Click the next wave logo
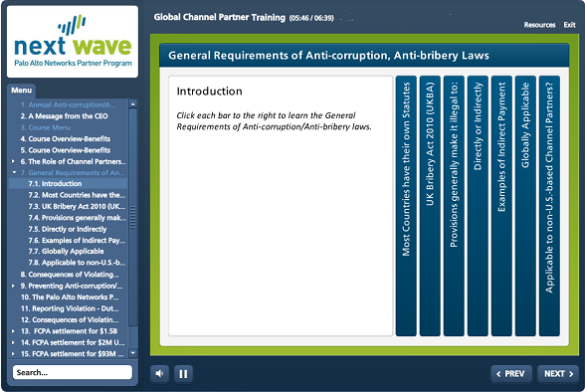 73,42
